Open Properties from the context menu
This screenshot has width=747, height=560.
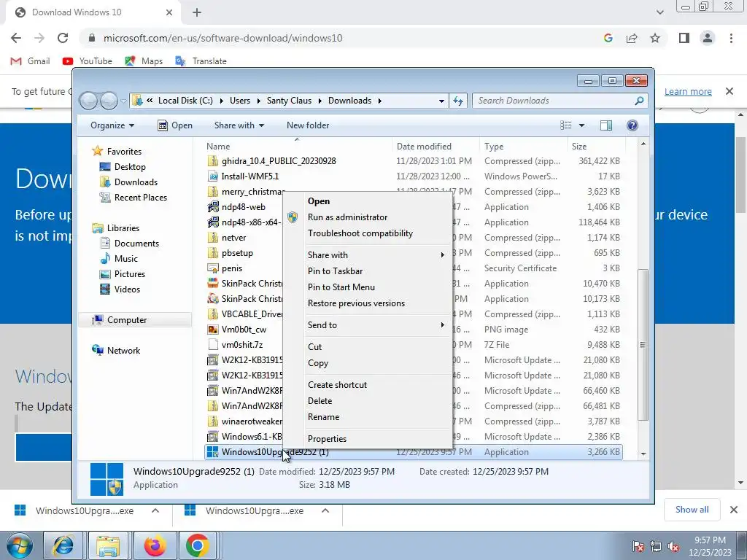pyautogui.click(x=327, y=439)
